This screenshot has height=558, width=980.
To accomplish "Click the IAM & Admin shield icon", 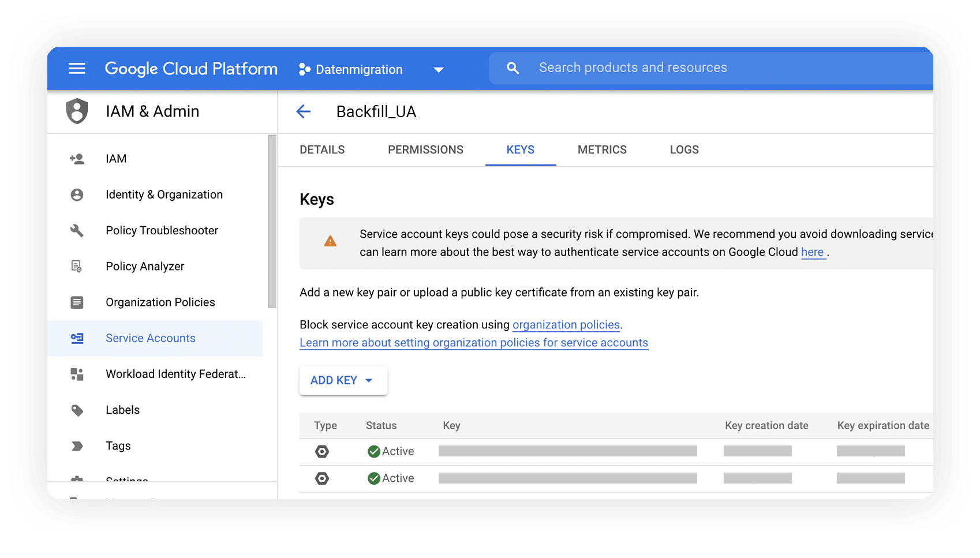I will tap(77, 111).
